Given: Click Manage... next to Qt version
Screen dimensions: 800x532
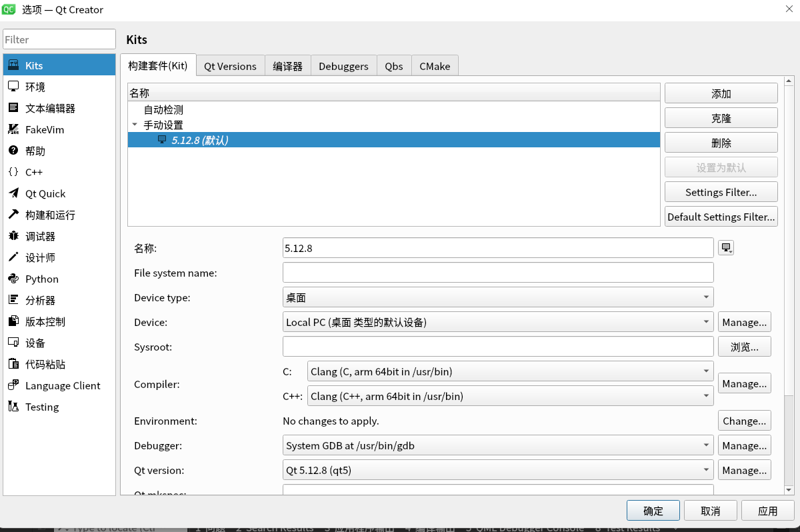Looking at the screenshot, I should click(745, 470).
